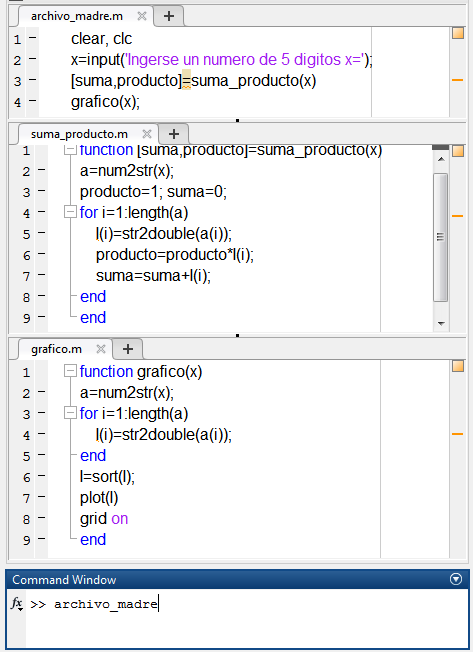Switch to the archivo_madre.m tab

click(77, 16)
